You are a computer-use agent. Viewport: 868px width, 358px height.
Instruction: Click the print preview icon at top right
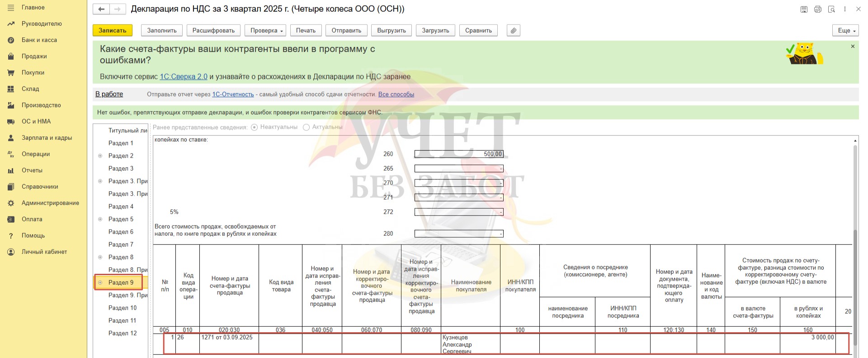pyautogui.click(x=831, y=9)
